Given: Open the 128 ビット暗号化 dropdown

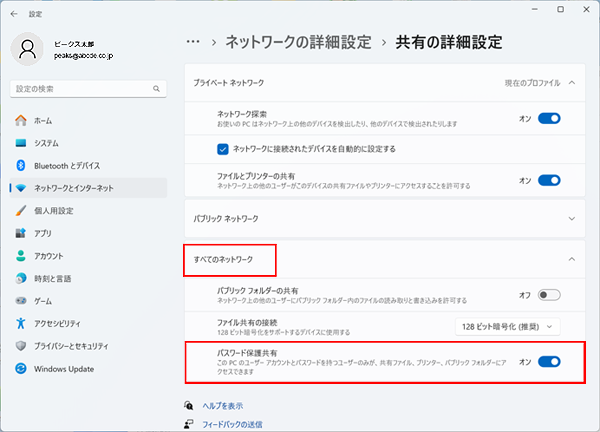Looking at the screenshot, I should pyautogui.click(x=507, y=326).
